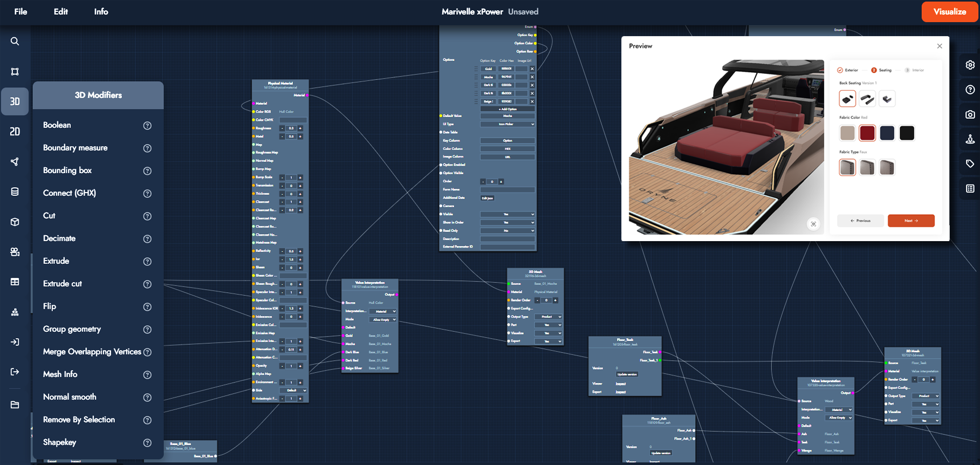Click the recenter view icon in preview

(x=813, y=224)
